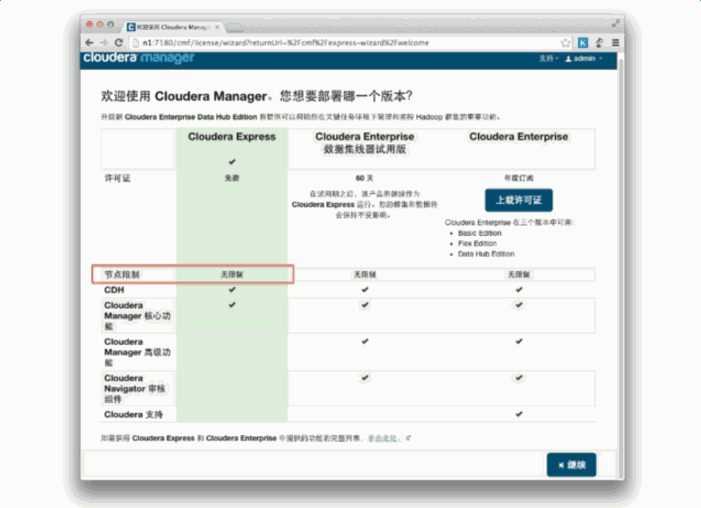This screenshot has width=701, height=508.
Task: Click Cloudera 支持 checkmark in Enterprise column
Action: click(x=519, y=414)
